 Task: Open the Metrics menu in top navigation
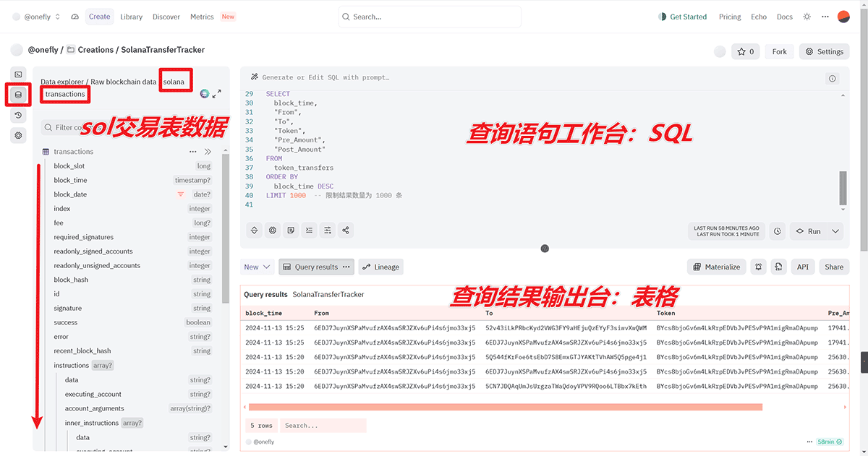202,16
